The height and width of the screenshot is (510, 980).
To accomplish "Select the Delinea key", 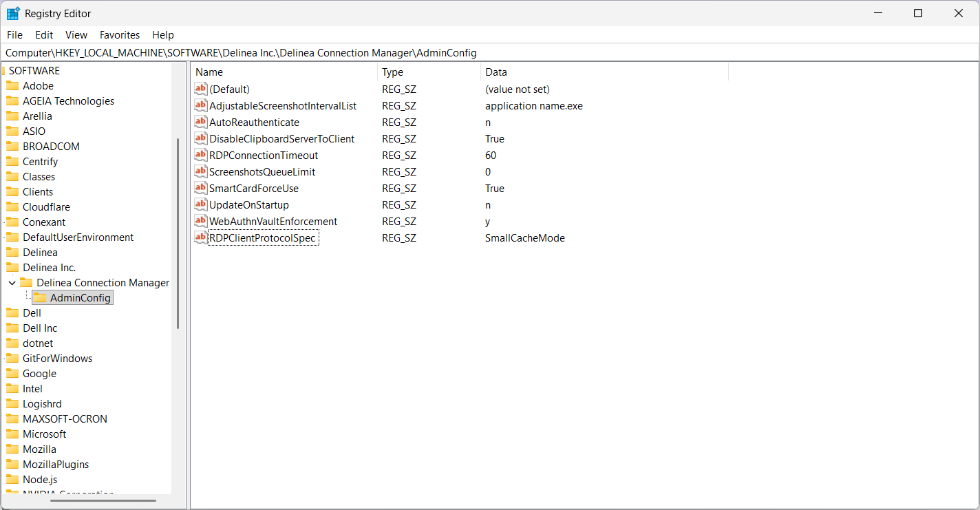I will click(x=40, y=253).
